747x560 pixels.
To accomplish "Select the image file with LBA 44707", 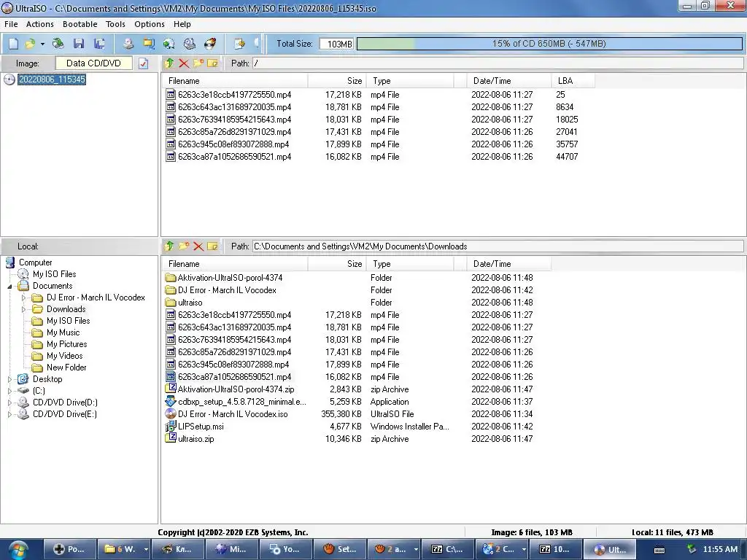I will (234, 157).
